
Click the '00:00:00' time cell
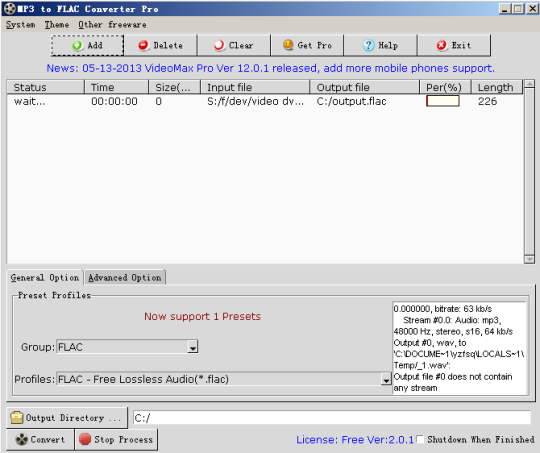coord(114,101)
